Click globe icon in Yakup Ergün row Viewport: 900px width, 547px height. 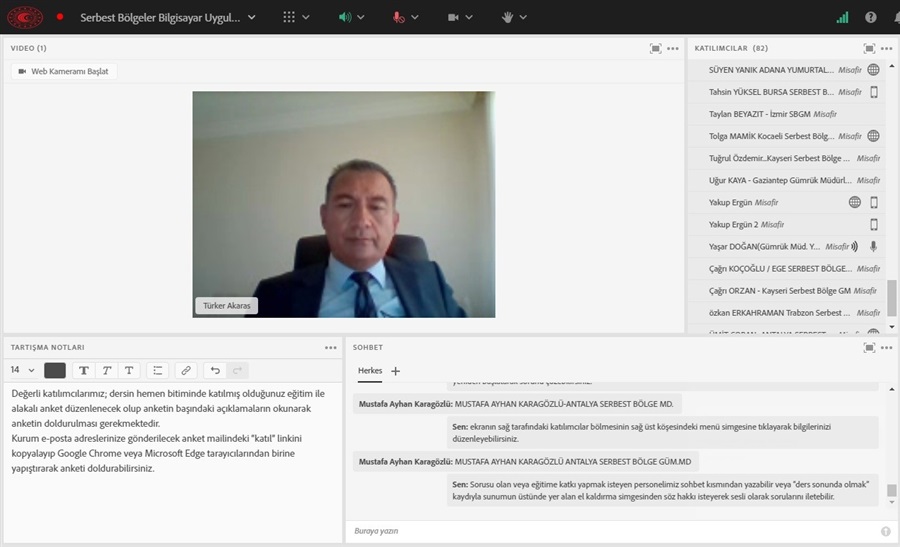point(855,202)
